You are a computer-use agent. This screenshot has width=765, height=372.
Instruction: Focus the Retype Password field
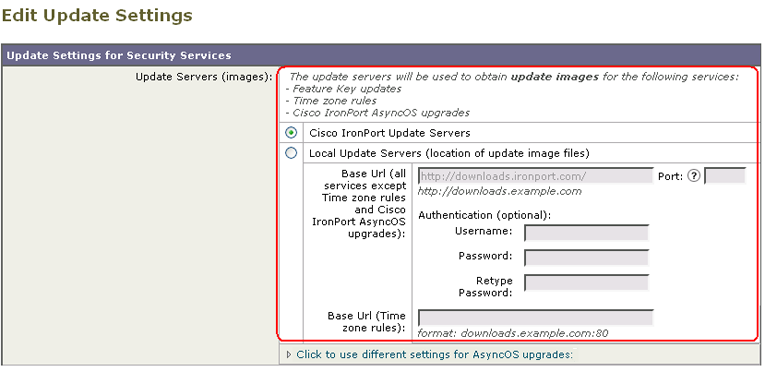(586, 283)
